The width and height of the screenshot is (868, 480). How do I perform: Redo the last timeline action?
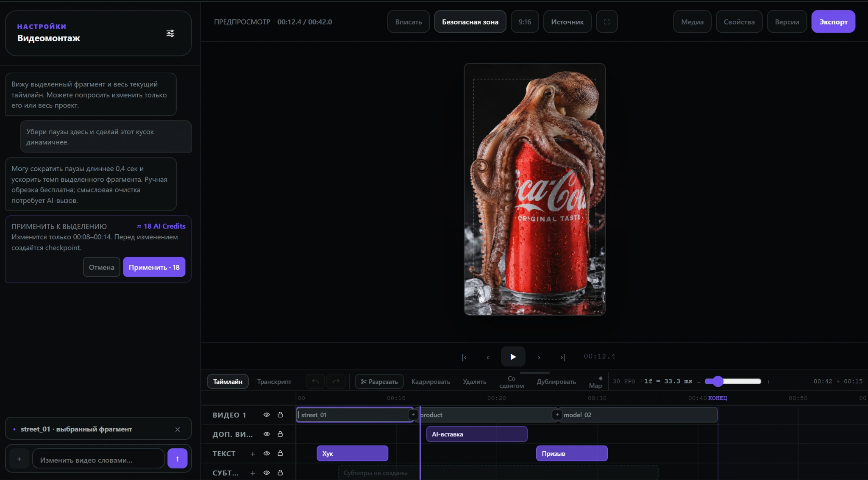(336, 381)
